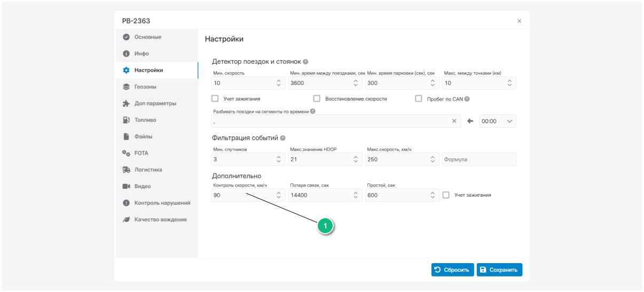Click the Формула input field
Image resolution: width=644 pixels, height=292 pixels.
[478, 159]
